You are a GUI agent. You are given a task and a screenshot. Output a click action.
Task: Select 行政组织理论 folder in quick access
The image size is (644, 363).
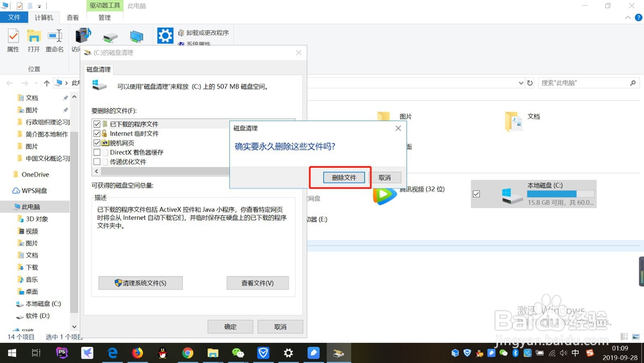[43, 122]
